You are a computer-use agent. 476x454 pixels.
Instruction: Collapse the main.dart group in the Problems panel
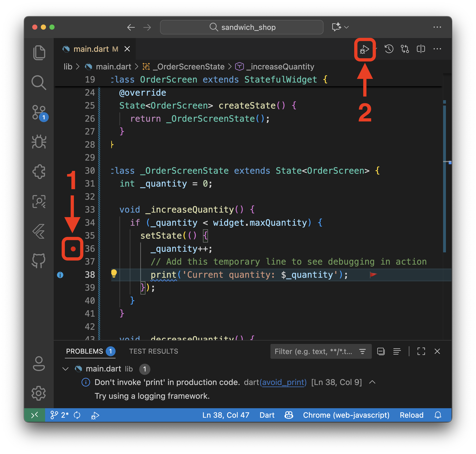pyautogui.click(x=65, y=369)
